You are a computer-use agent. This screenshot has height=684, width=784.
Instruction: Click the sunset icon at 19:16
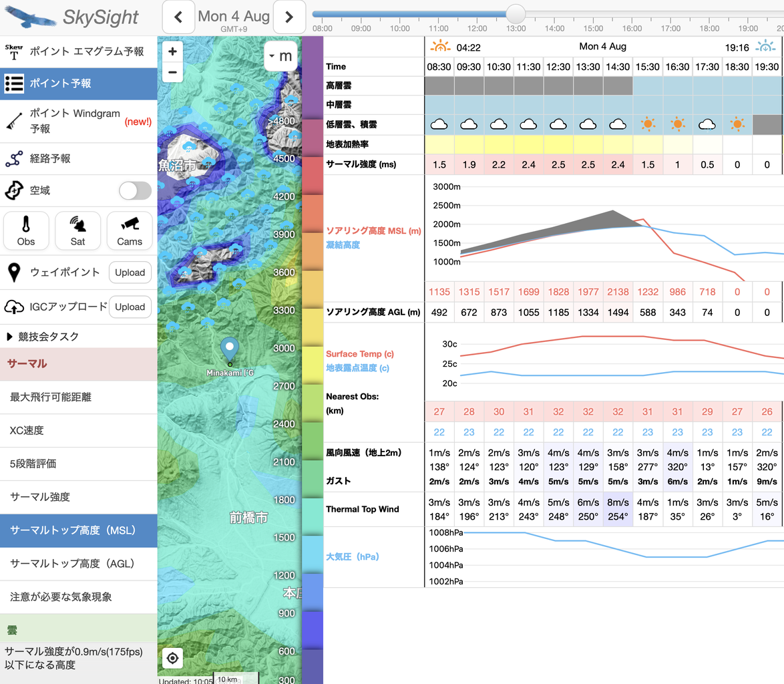click(765, 47)
